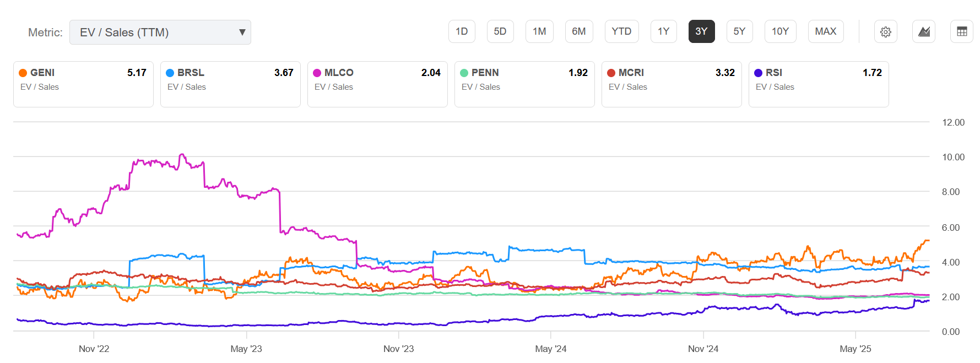Switch to the area chart view icon

tap(924, 32)
